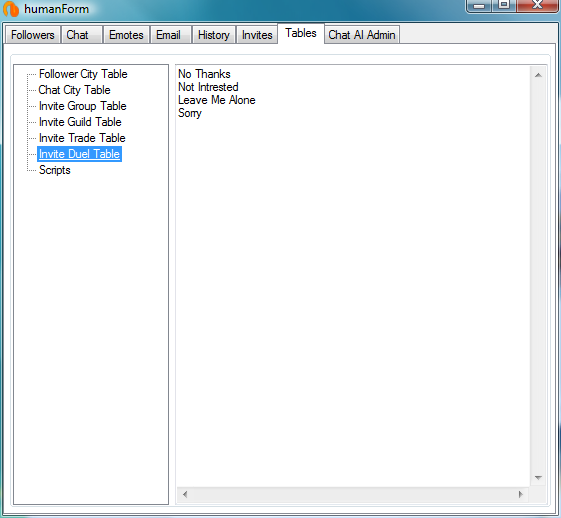
Task: Minimize the humanForm window
Action: point(479,5)
